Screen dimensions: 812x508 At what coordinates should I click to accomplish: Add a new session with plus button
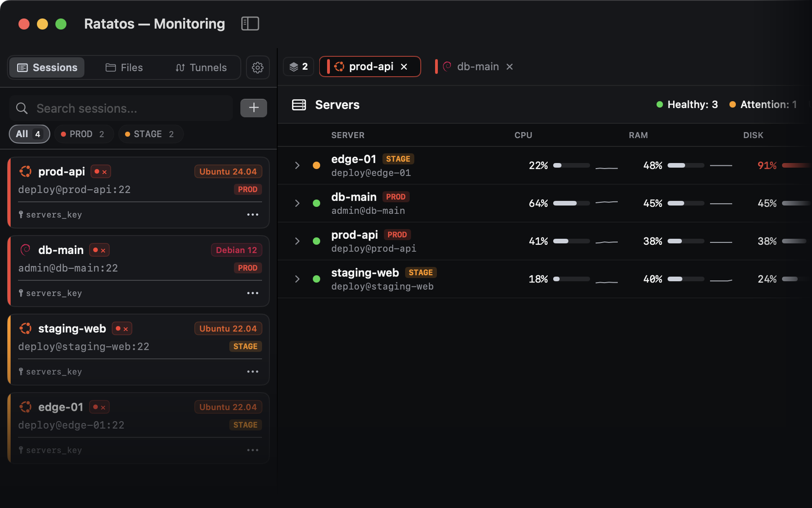(x=254, y=108)
